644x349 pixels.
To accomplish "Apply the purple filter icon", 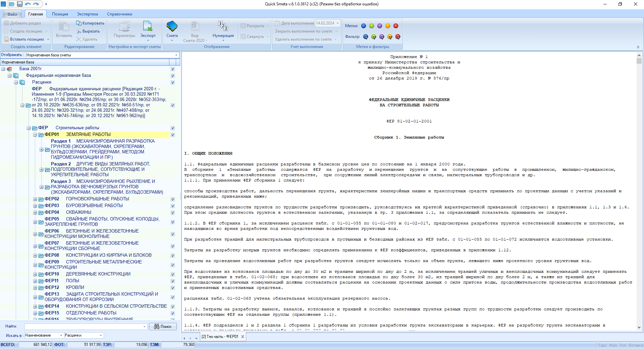I will coord(382,37).
